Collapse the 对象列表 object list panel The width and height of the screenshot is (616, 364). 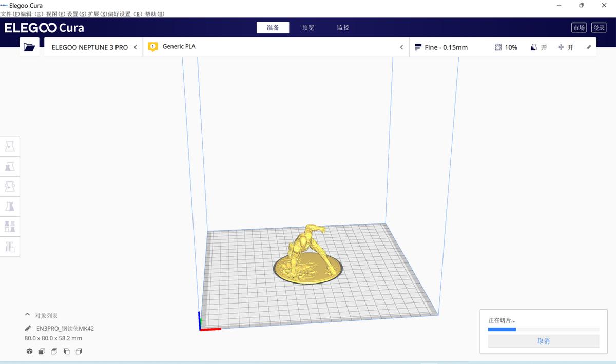27,315
